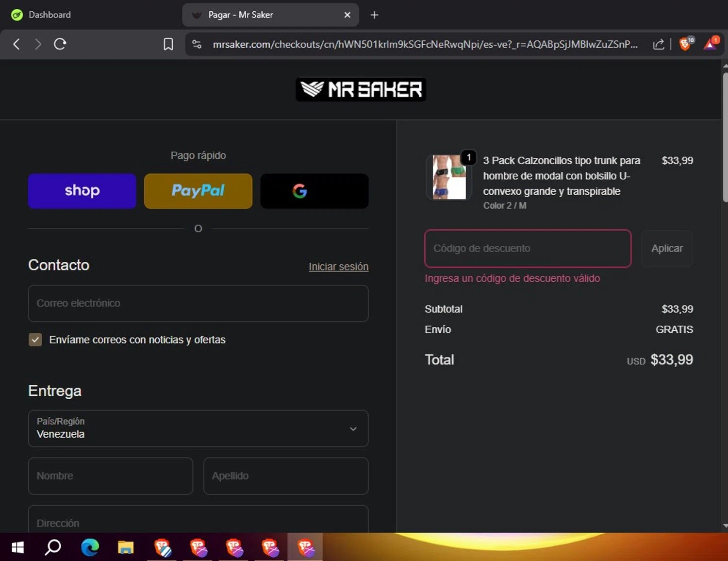728x561 pixels.
Task: Click the $33,99 value in Subtotal row
Action: point(678,309)
